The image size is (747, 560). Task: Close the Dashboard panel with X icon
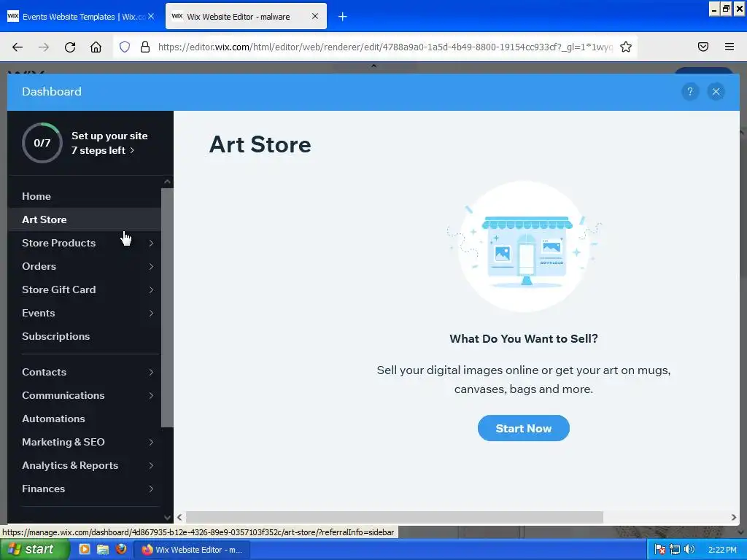tap(716, 91)
